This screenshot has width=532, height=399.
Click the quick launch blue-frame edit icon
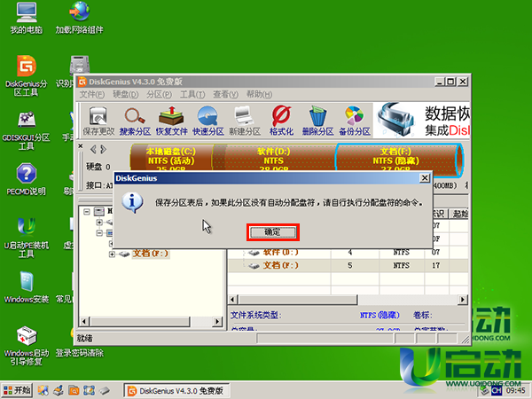(x=89, y=390)
